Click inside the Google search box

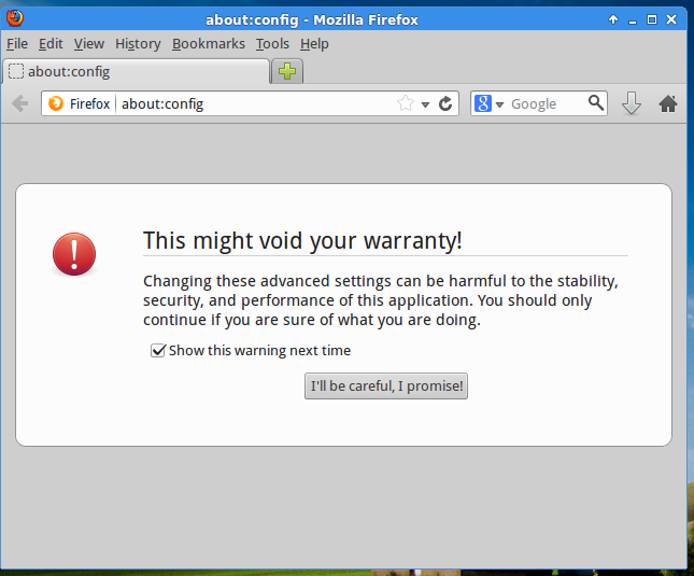point(545,104)
